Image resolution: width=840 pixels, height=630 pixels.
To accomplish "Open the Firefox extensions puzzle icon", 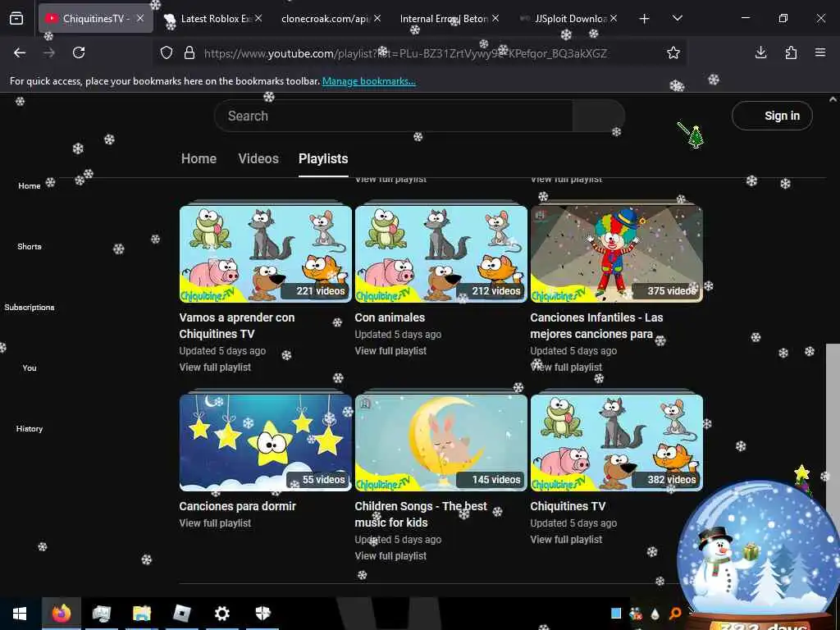I will pyautogui.click(x=791, y=52).
